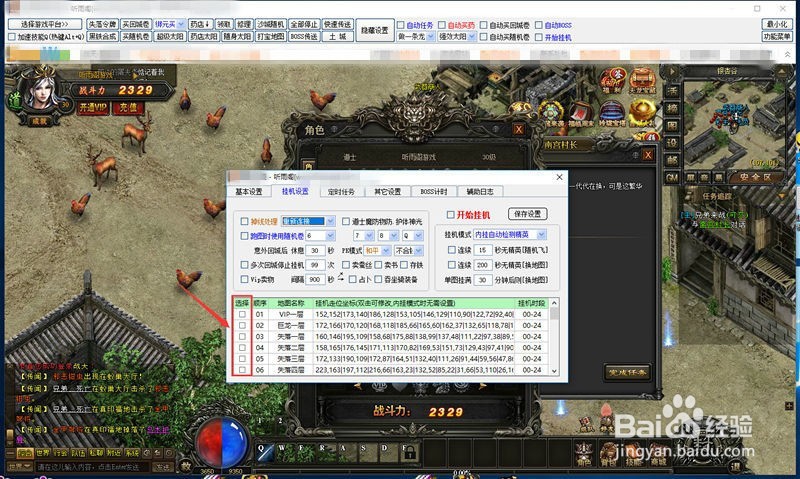Click the 邮 mail side button
800x479 pixels.
672,160
